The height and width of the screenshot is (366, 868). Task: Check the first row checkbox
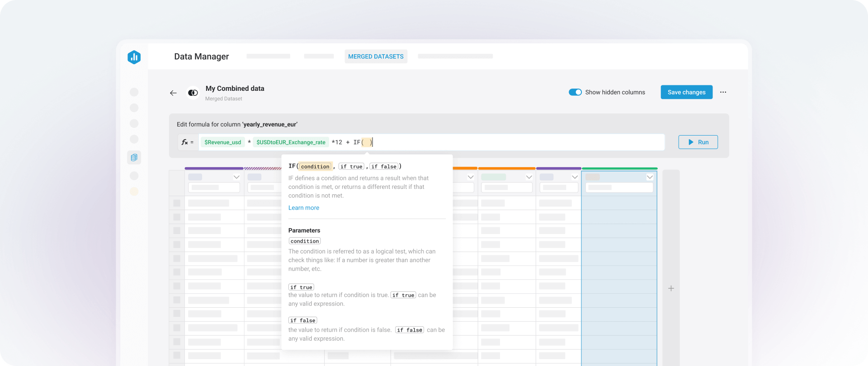(177, 203)
